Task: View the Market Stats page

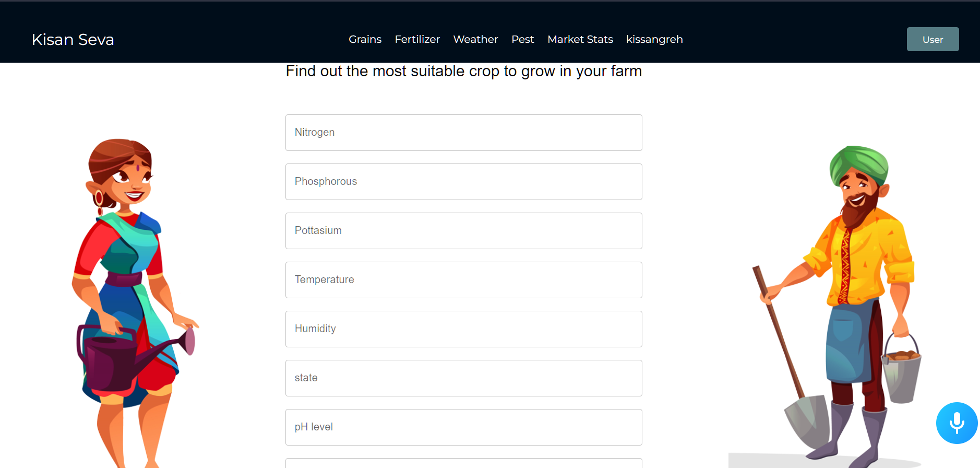Action: [580, 39]
